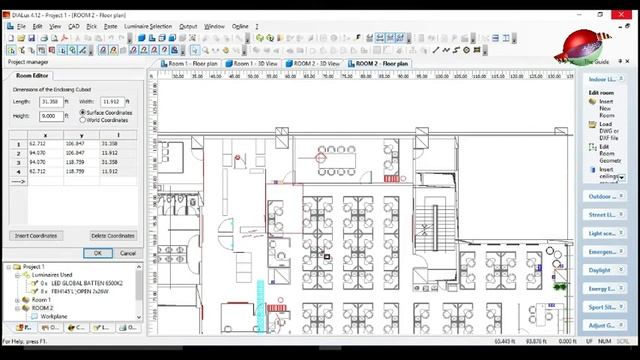The height and width of the screenshot is (360, 640).
Task: Open the Luminaire Selection menu
Action: pos(148,26)
